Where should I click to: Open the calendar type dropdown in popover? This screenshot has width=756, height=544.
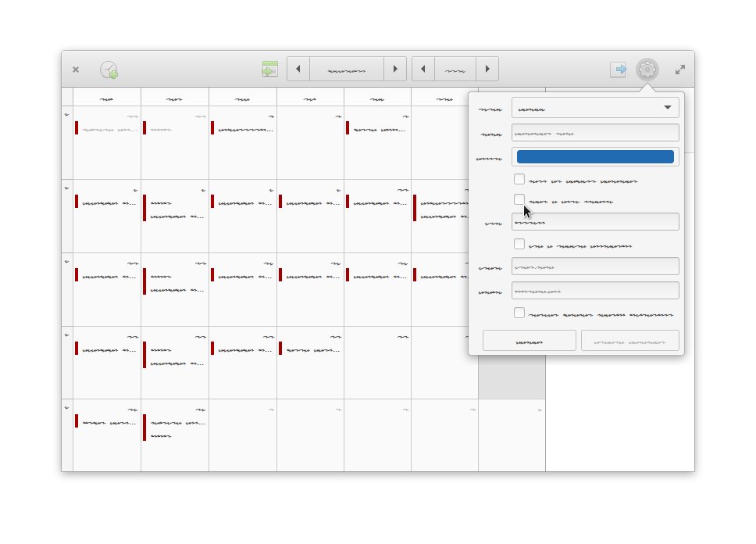tap(595, 108)
